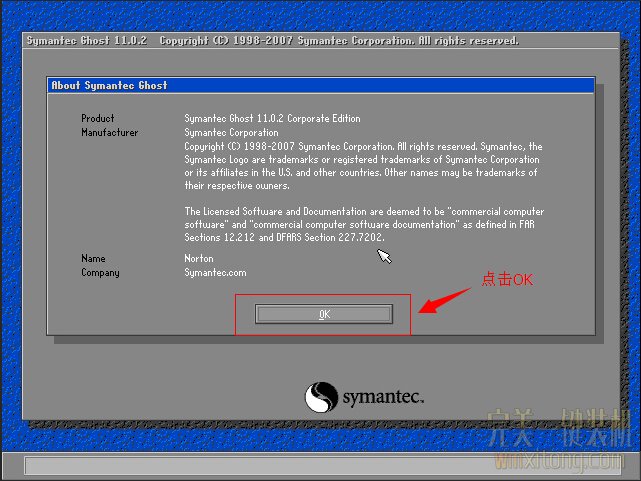This screenshot has width=641, height=481.
Task: Click the "About Symantec Ghost" dialog title bar
Action: coord(320,86)
